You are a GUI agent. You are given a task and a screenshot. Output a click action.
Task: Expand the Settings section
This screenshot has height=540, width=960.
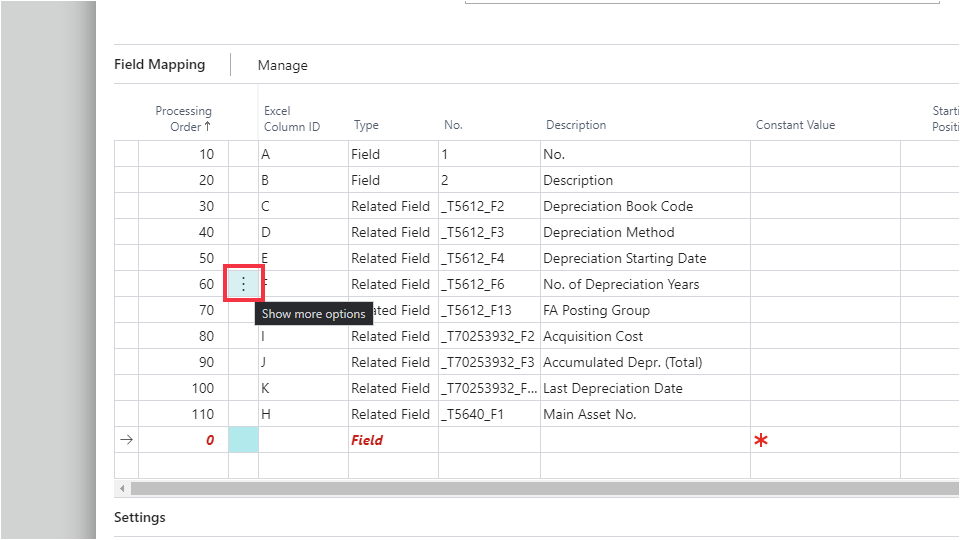[140, 517]
